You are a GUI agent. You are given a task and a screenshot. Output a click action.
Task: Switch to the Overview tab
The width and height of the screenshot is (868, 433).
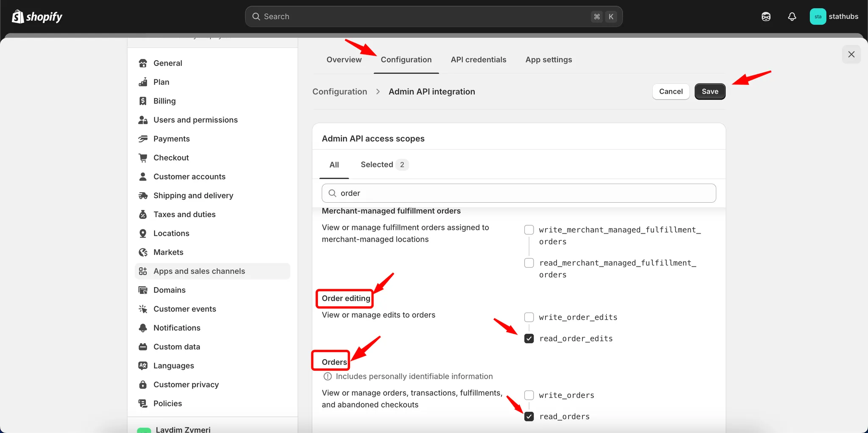[x=344, y=60]
